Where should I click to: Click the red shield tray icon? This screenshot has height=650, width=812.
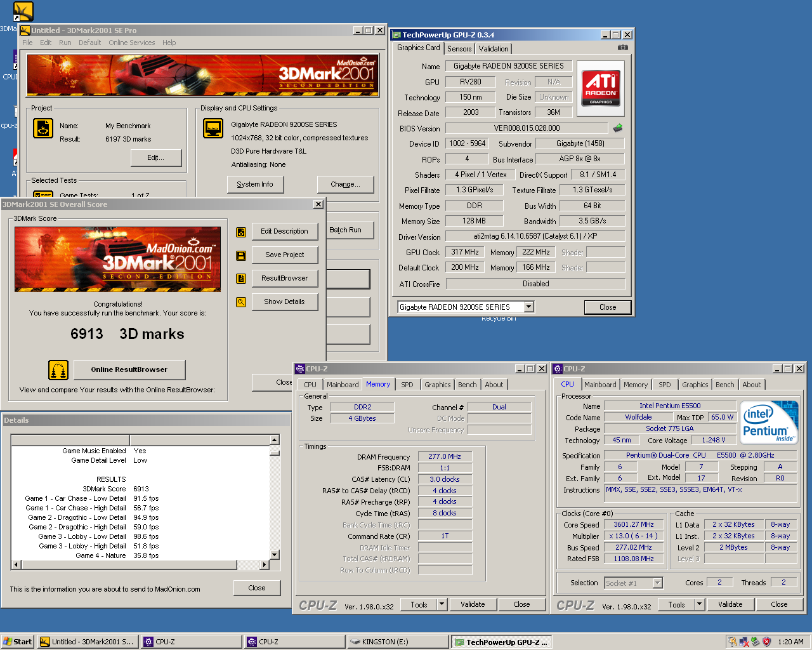pos(766,642)
